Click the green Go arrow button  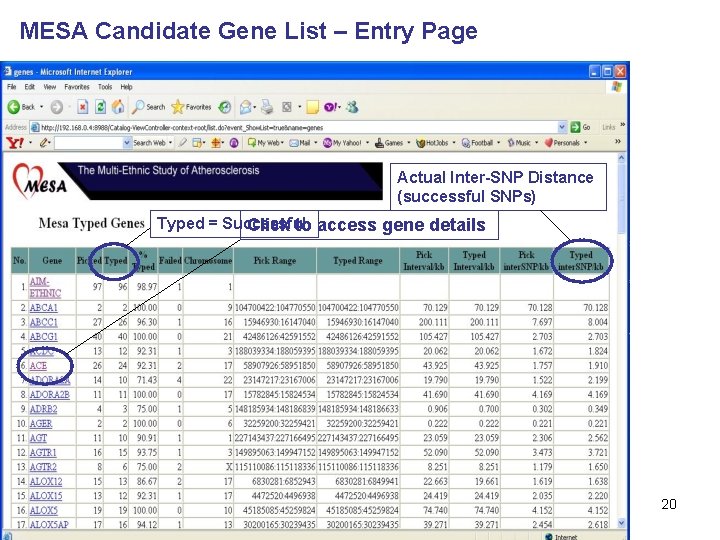click(575, 127)
